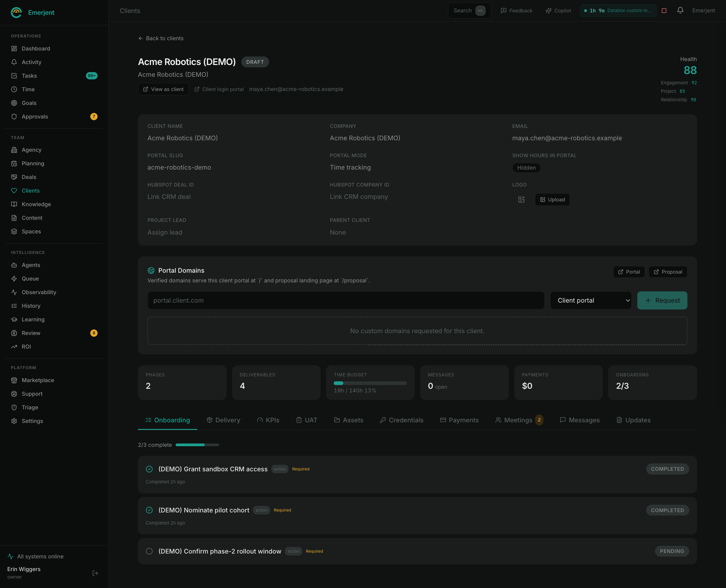
Task: Open the Queue lightning item
Action: point(54,278)
